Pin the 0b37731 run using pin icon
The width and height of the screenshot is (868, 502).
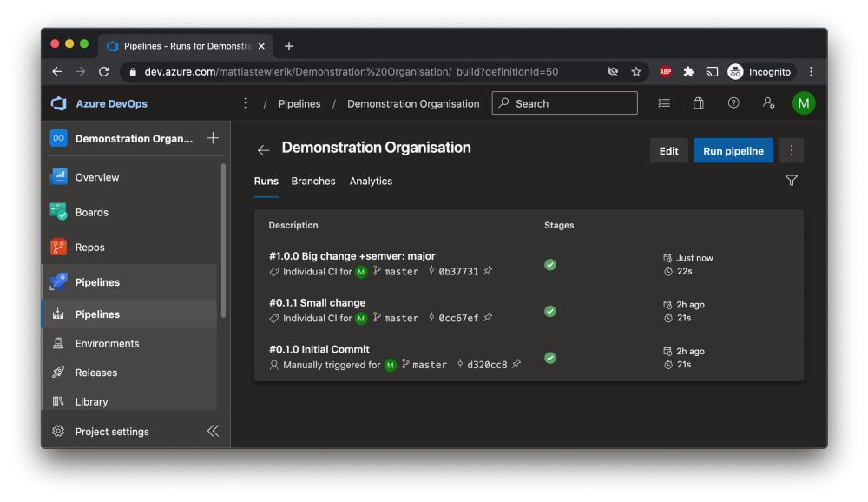coord(488,271)
